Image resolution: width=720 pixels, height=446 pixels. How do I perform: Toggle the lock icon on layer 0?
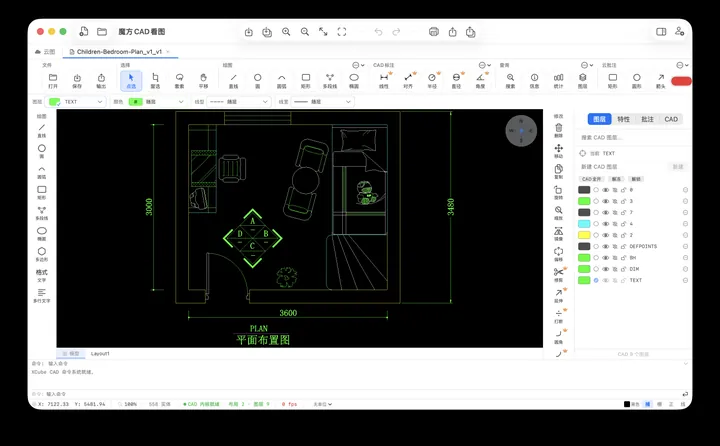(624, 190)
